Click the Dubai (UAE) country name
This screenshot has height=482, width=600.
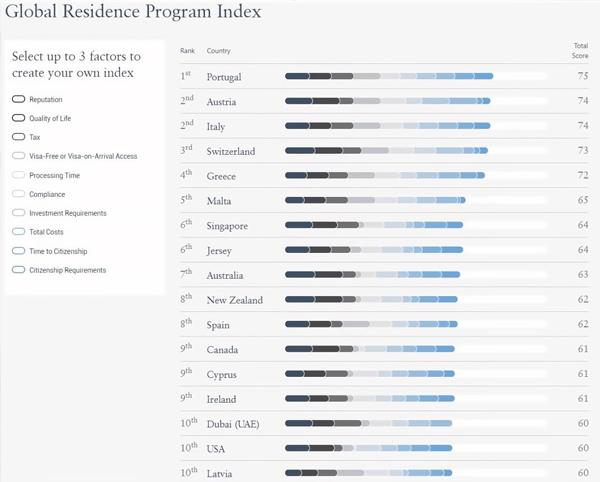point(233,424)
